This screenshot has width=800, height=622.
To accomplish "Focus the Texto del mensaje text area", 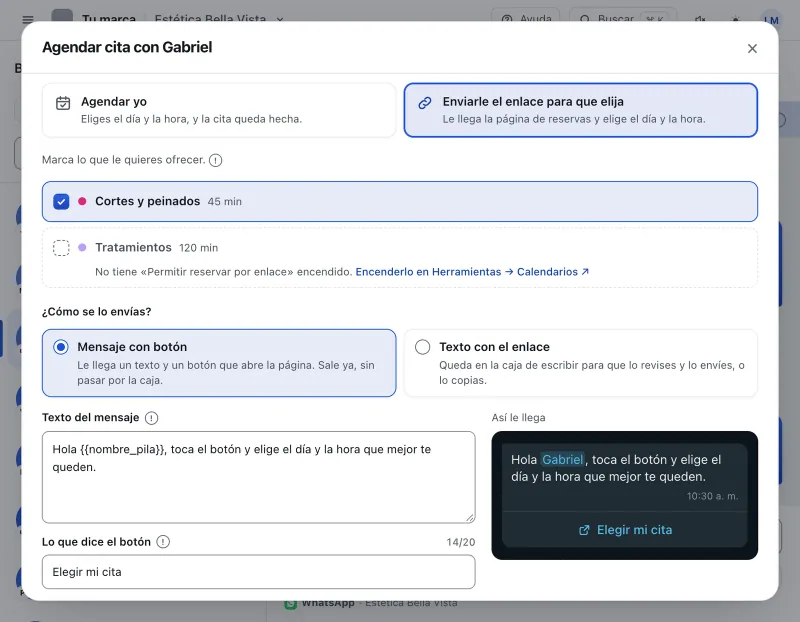I will click(x=259, y=477).
